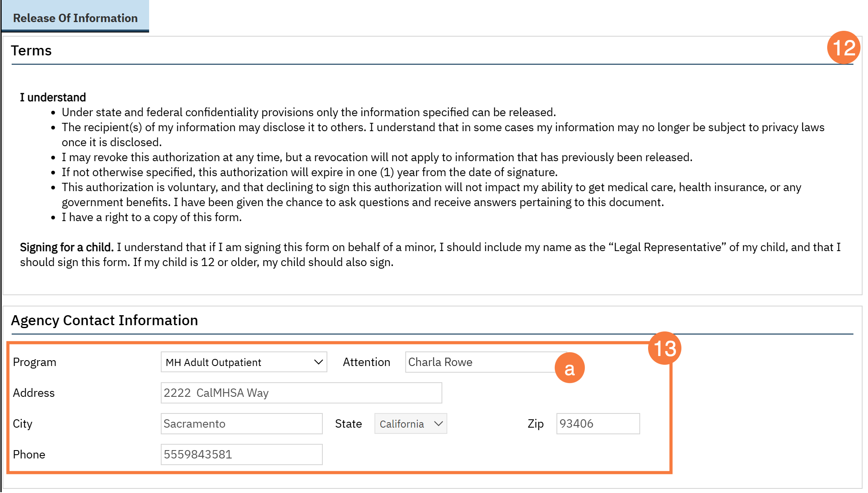868x493 pixels.
Task: Click the Agency Contact Information heading
Action: tap(105, 320)
